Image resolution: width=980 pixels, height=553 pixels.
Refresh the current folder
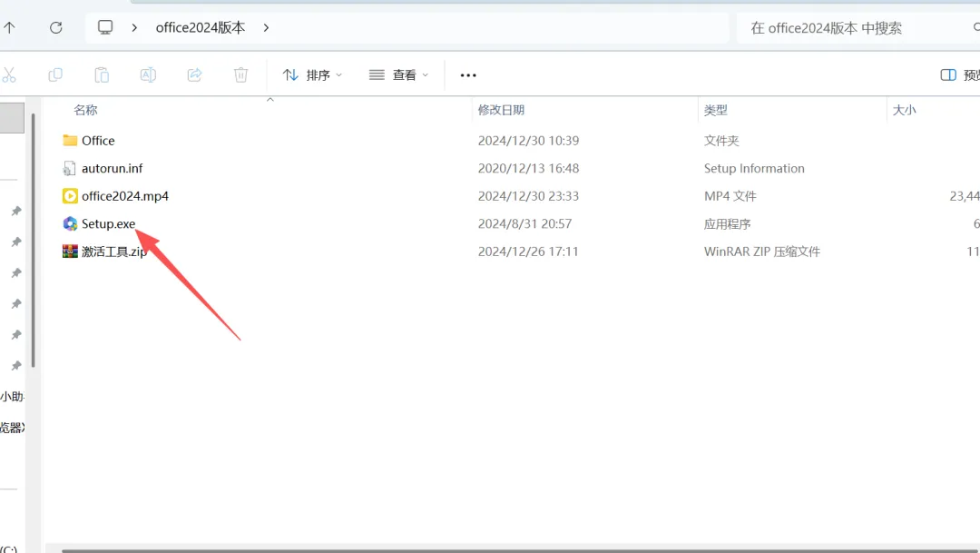point(56,27)
